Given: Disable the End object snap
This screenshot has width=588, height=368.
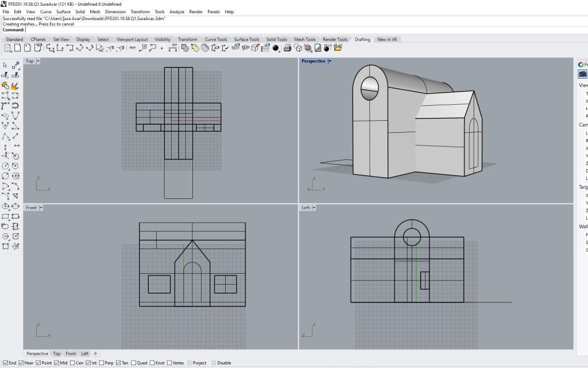Looking at the screenshot, I should 5,363.
